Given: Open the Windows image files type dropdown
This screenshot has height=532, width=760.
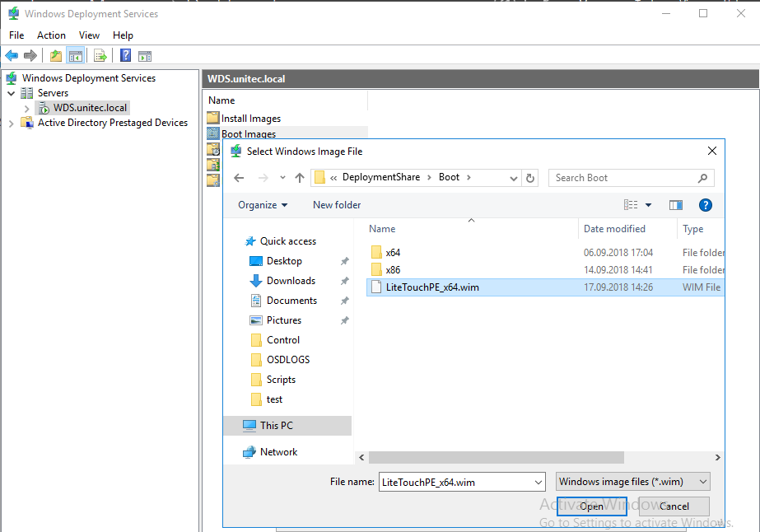Looking at the screenshot, I should click(632, 482).
